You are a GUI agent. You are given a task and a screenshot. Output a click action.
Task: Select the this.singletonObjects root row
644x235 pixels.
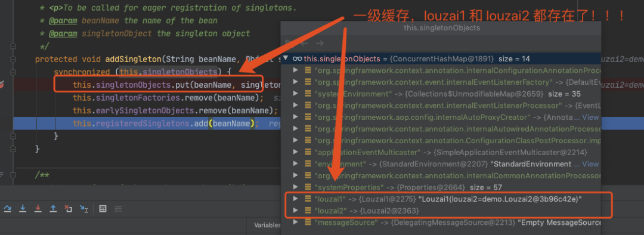[441, 58]
